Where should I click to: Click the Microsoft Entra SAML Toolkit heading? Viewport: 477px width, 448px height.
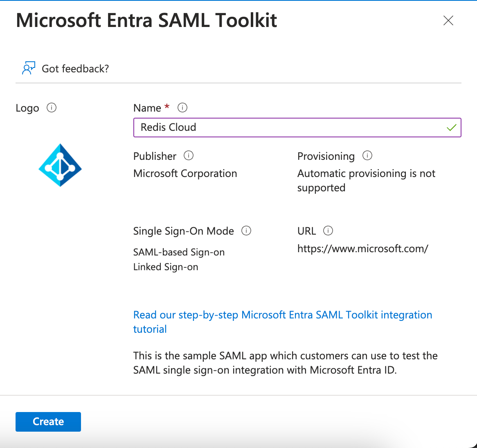(x=146, y=20)
